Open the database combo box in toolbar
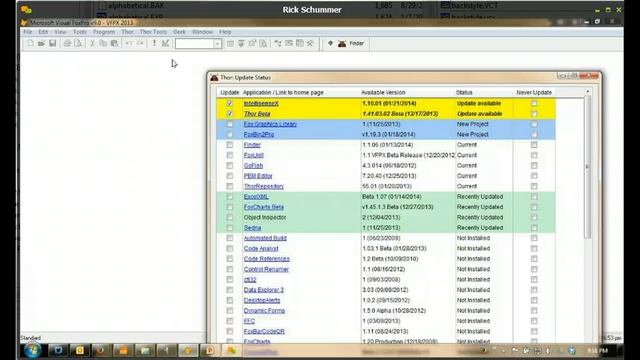This screenshot has width=640, height=360. click(x=198, y=43)
